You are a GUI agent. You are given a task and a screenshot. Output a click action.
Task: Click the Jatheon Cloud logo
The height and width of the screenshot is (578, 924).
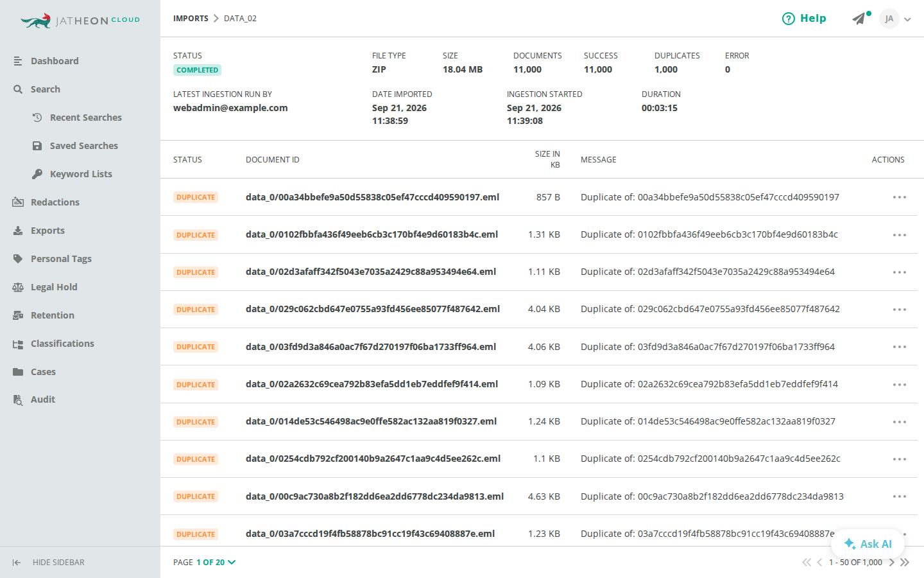click(80, 21)
